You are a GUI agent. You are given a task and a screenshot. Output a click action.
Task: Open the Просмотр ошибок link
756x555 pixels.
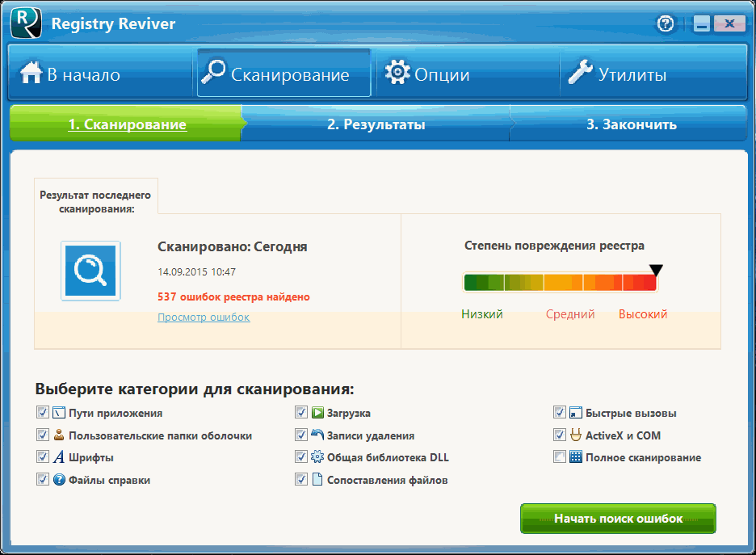(204, 317)
